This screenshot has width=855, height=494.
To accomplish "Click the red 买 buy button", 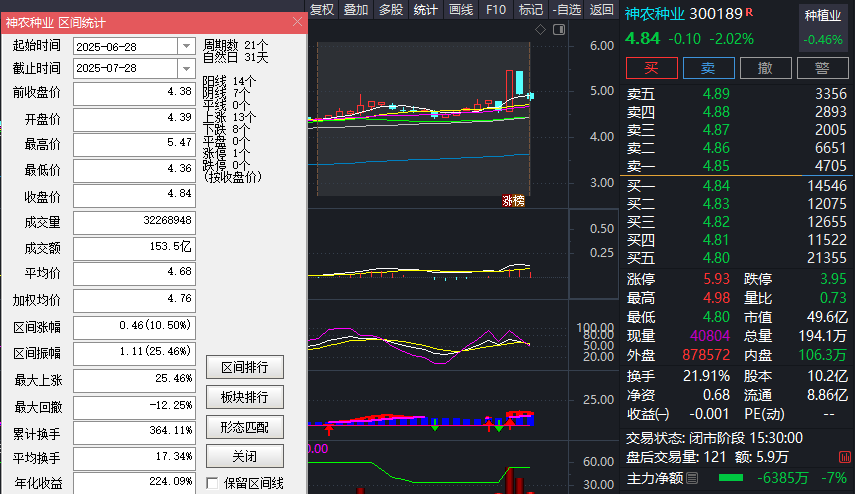I will coord(652,68).
